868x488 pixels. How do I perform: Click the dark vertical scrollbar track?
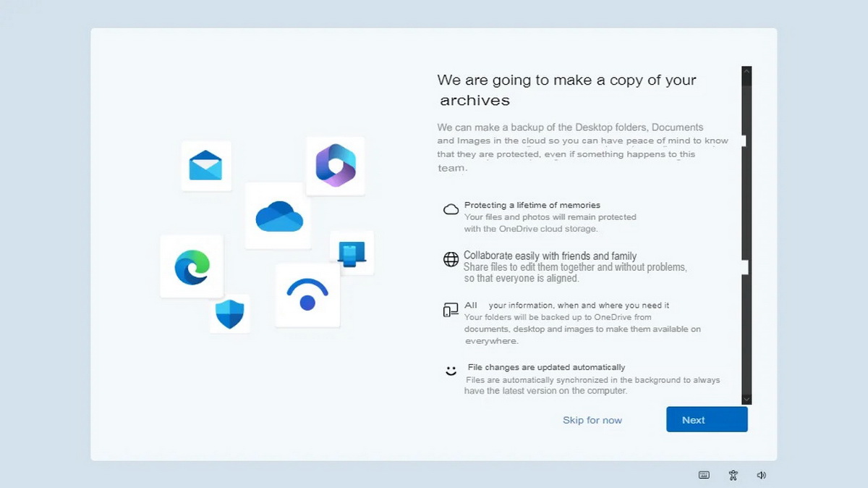(746, 235)
